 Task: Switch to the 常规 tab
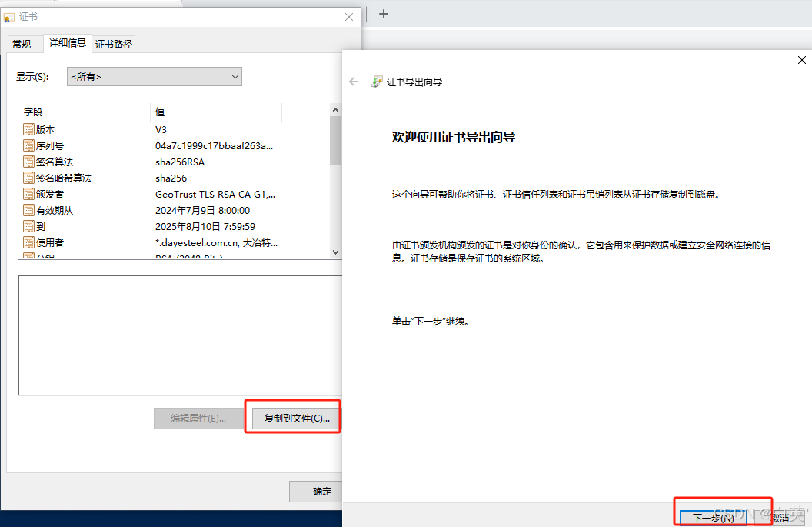click(x=22, y=43)
